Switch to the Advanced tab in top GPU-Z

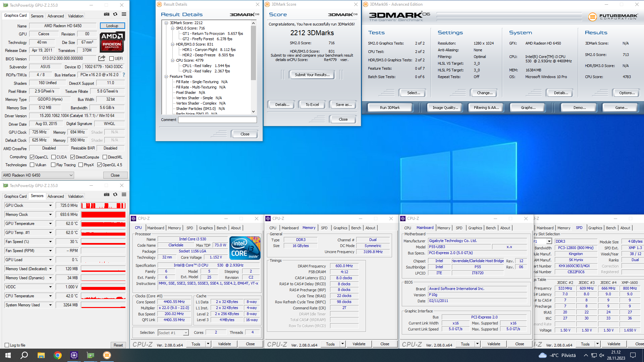56,16
